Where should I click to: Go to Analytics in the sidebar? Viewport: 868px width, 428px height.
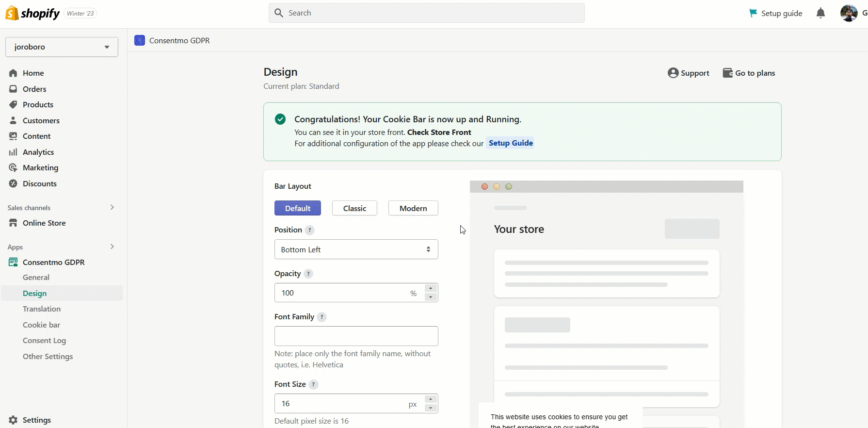click(x=38, y=152)
